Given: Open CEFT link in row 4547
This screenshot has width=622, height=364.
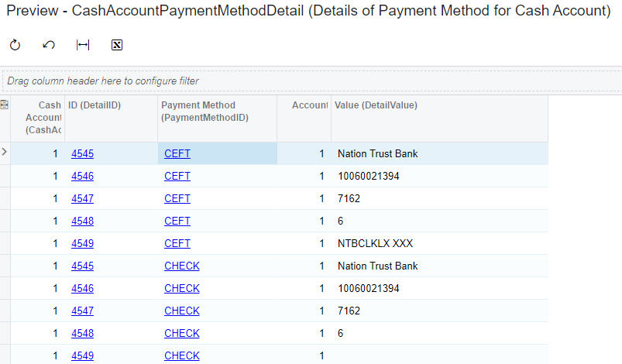Looking at the screenshot, I should [177, 198].
